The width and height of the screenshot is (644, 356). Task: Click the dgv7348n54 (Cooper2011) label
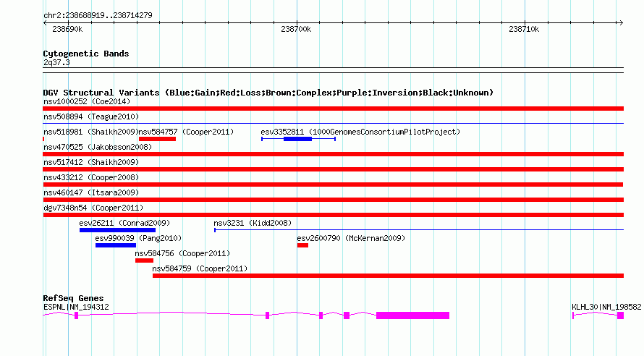[93, 208]
